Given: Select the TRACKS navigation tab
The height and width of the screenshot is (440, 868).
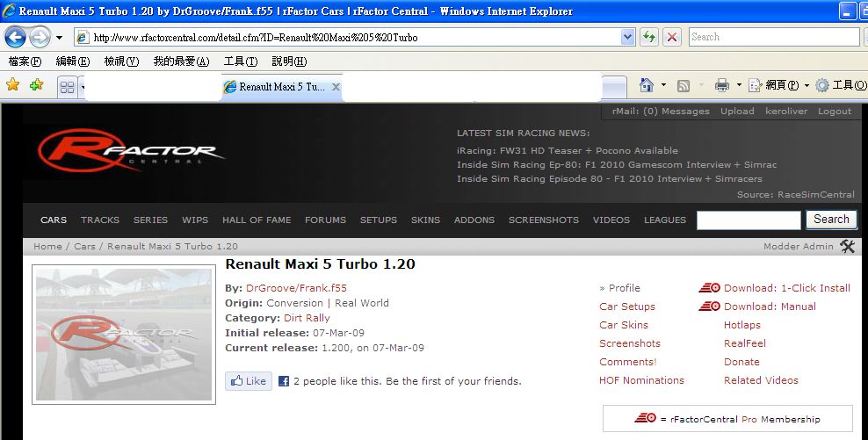Looking at the screenshot, I should coord(100,220).
